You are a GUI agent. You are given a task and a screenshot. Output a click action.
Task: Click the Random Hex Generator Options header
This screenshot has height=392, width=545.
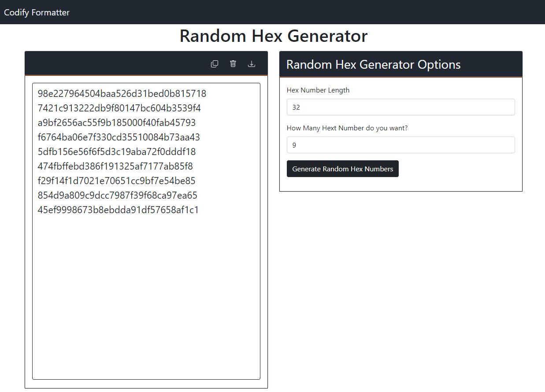374,64
